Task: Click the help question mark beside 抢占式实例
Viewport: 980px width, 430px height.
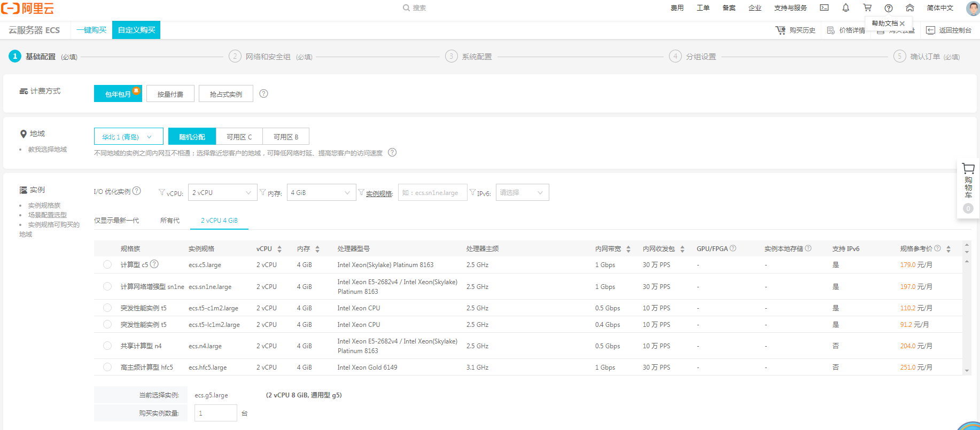Action: (263, 94)
